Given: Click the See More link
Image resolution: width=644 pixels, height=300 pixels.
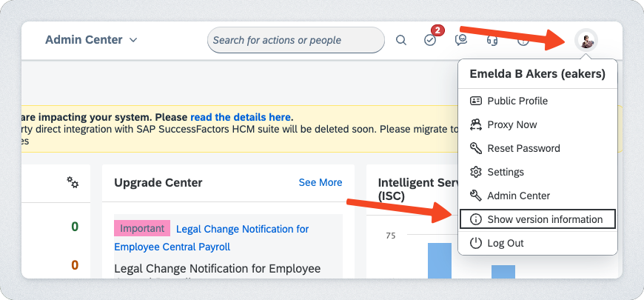Looking at the screenshot, I should [320, 182].
